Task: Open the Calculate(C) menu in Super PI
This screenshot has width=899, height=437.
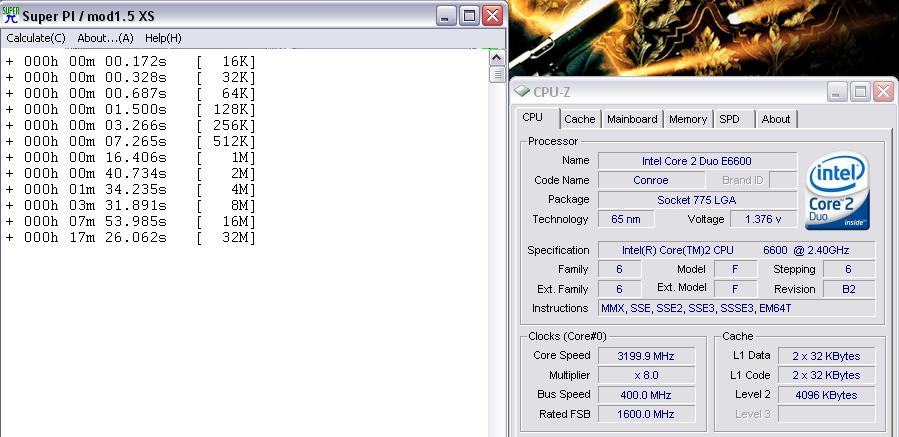Action: (x=36, y=38)
